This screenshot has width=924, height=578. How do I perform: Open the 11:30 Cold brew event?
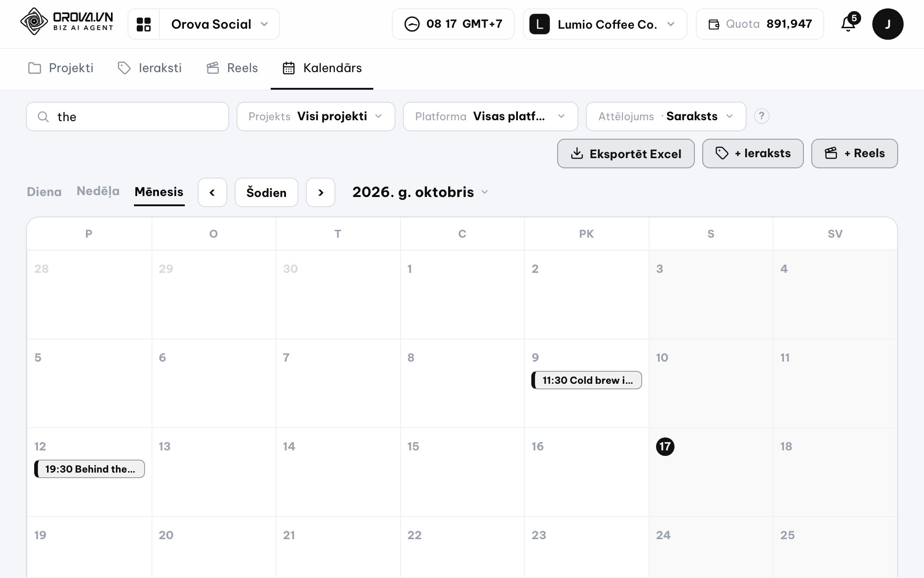587,380
